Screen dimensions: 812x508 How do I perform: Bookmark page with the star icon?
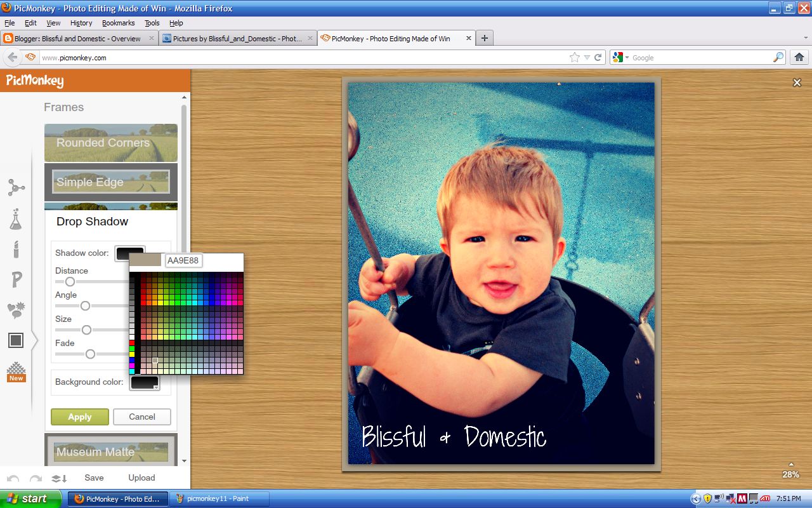click(x=574, y=57)
